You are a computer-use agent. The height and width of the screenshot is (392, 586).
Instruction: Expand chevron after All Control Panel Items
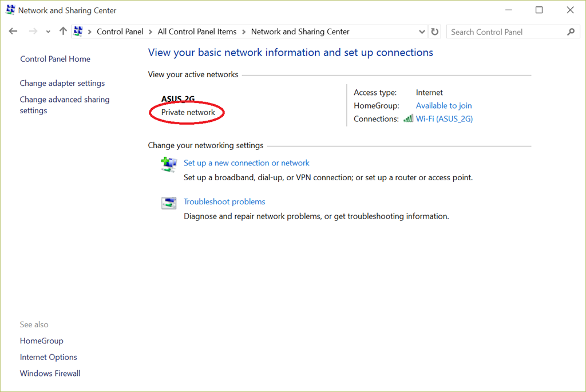pos(244,32)
